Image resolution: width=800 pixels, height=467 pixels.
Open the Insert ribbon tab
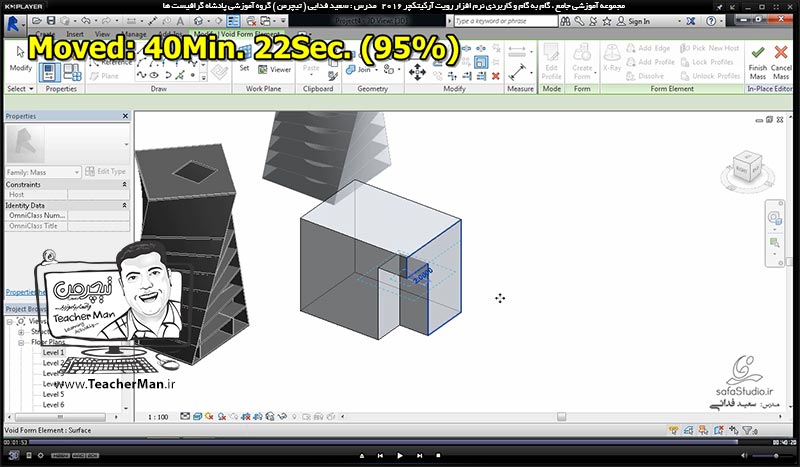pos(75,34)
